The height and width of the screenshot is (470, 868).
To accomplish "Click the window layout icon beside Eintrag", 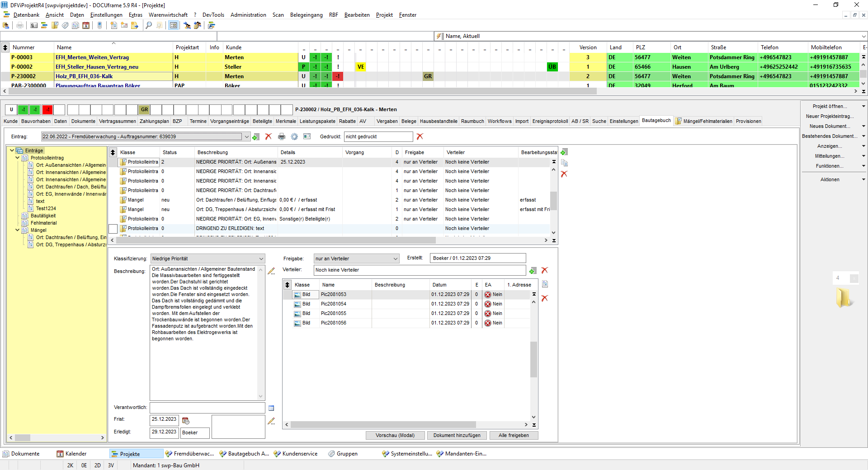I will click(x=307, y=136).
